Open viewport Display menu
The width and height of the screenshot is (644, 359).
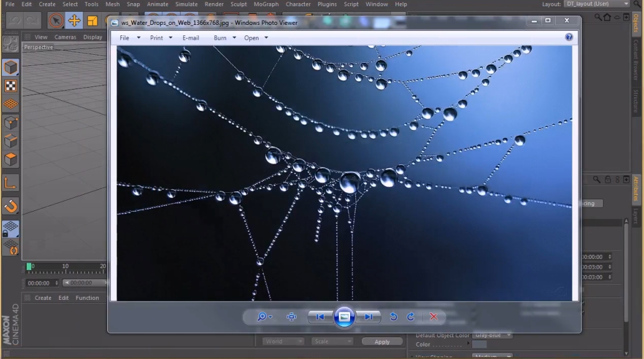(93, 37)
